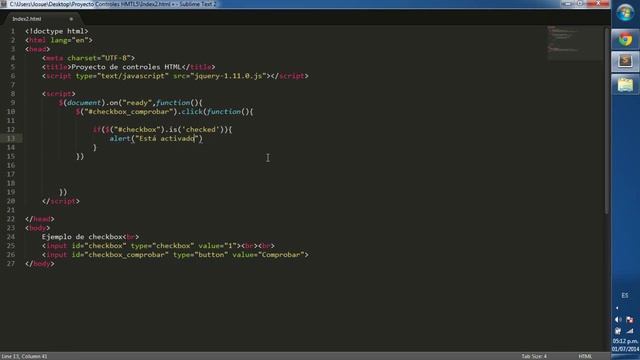Click line number 13 in the gutter
This screenshot has height=360, width=640.
tap(11, 138)
